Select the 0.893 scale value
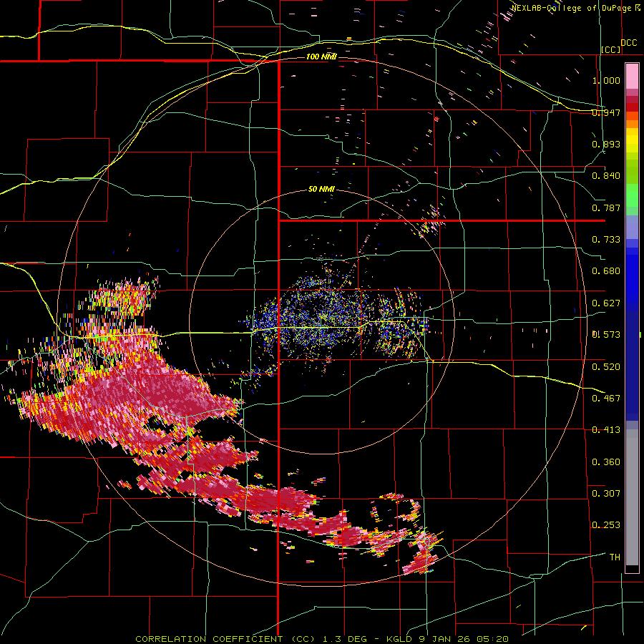Screen dimensions: 644x644 coord(606,144)
